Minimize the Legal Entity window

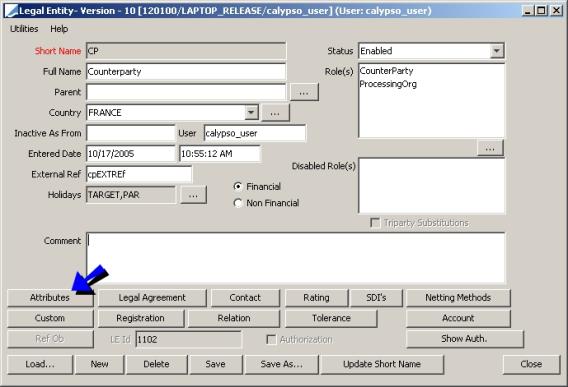527,11
